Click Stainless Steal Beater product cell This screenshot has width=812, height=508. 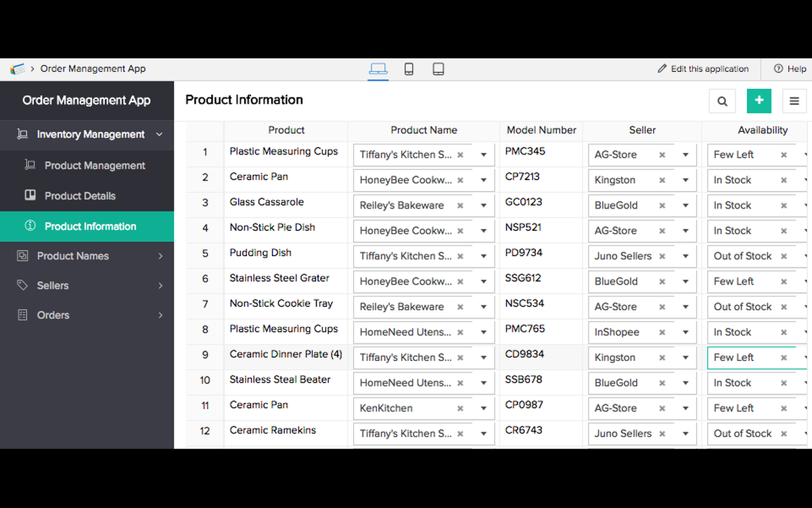coord(280,379)
